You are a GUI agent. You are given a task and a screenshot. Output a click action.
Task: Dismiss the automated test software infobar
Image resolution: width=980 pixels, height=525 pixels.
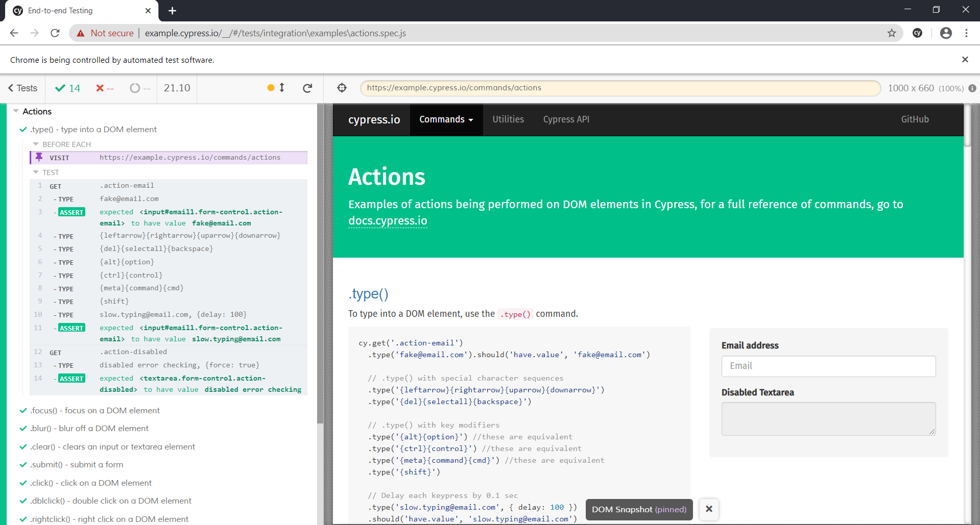[965, 60]
